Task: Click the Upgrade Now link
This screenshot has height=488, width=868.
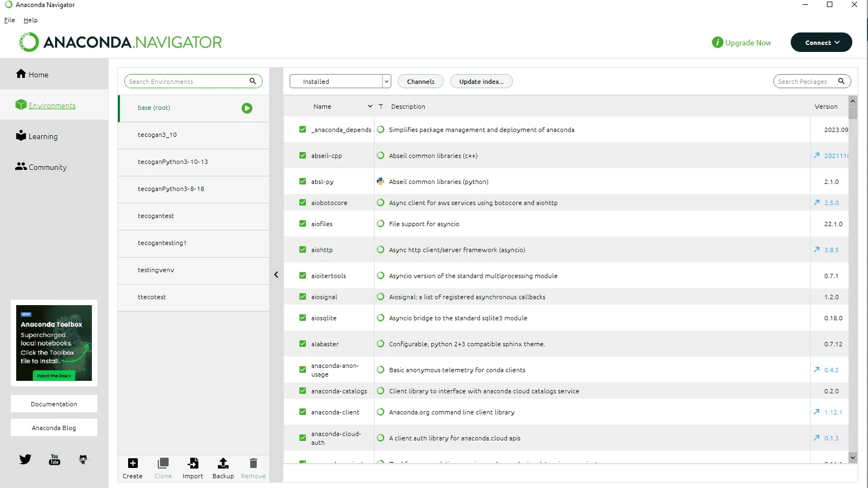Action: tap(748, 43)
